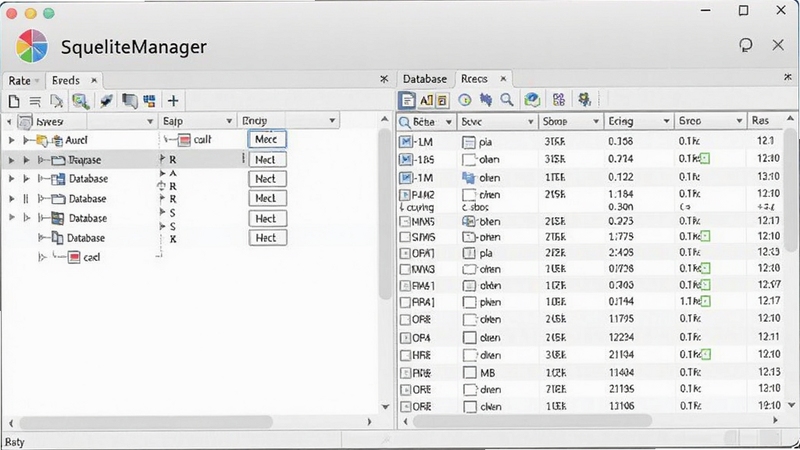Click the gear bug icon in right toolbar
Image resolution: width=800 pixels, height=450 pixels.
coord(585,100)
